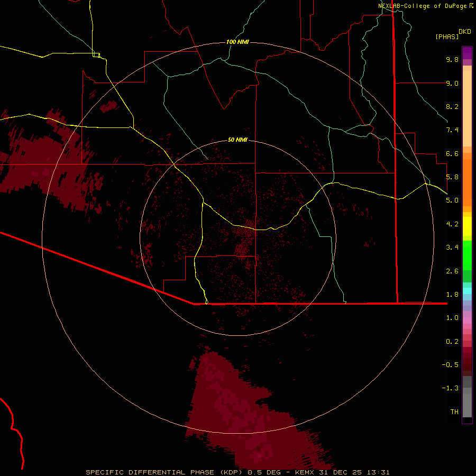476x476 pixels.
Task: Click the 50 NMI range ring label
Action: tap(237, 140)
